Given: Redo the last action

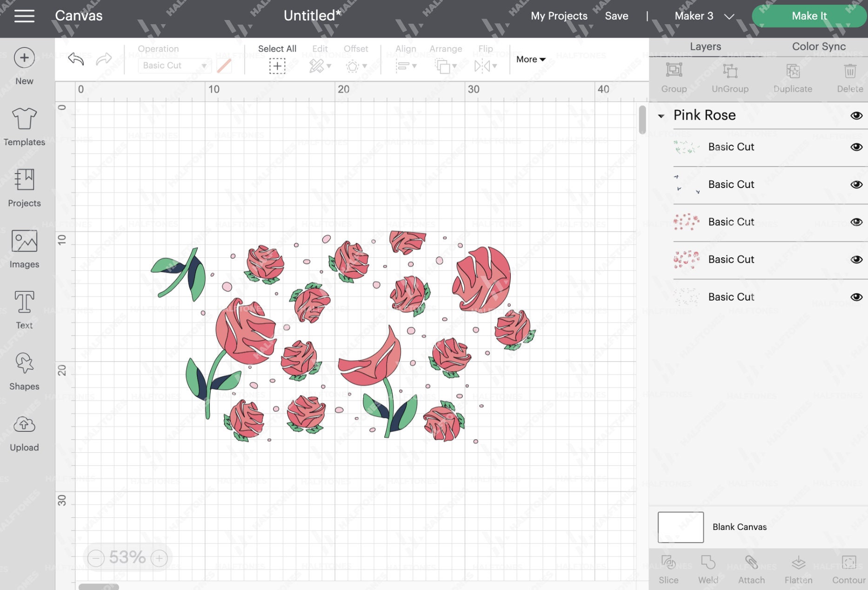Looking at the screenshot, I should pyautogui.click(x=104, y=59).
